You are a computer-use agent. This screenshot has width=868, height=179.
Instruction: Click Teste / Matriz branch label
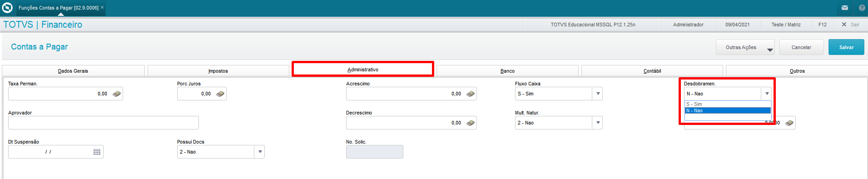(786, 25)
